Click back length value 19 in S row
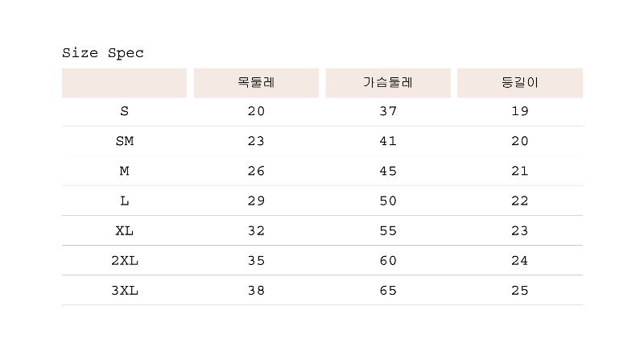 pyautogui.click(x=520, y=111)
